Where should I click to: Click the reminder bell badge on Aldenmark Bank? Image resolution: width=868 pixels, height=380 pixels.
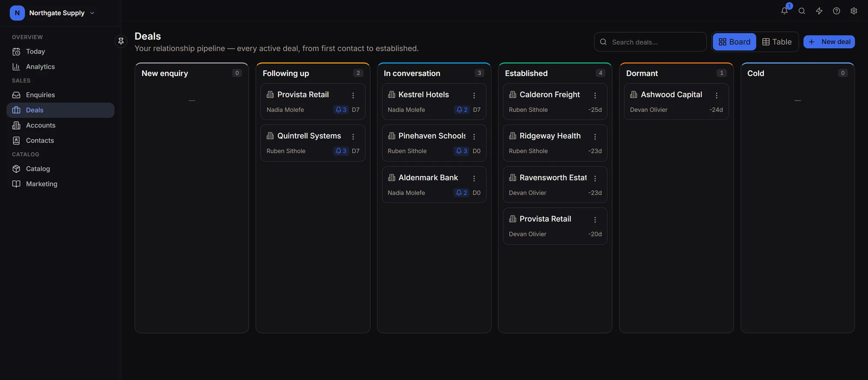pos(461,193)
